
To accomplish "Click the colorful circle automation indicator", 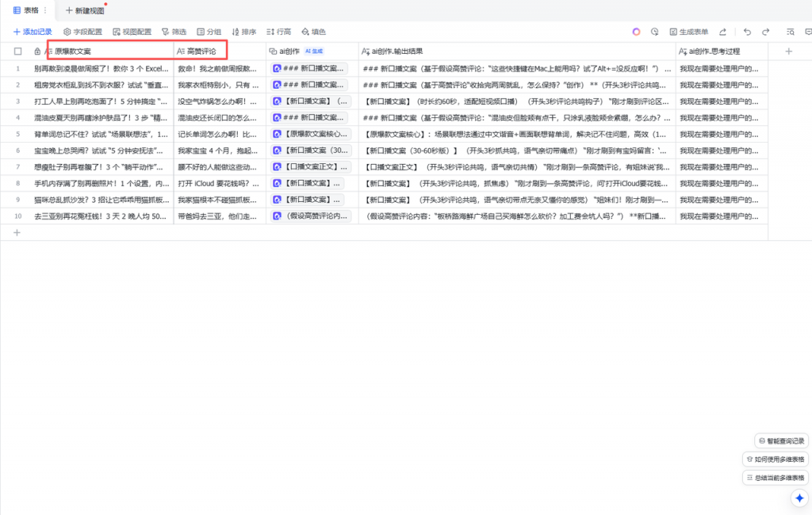I will 634,31.
